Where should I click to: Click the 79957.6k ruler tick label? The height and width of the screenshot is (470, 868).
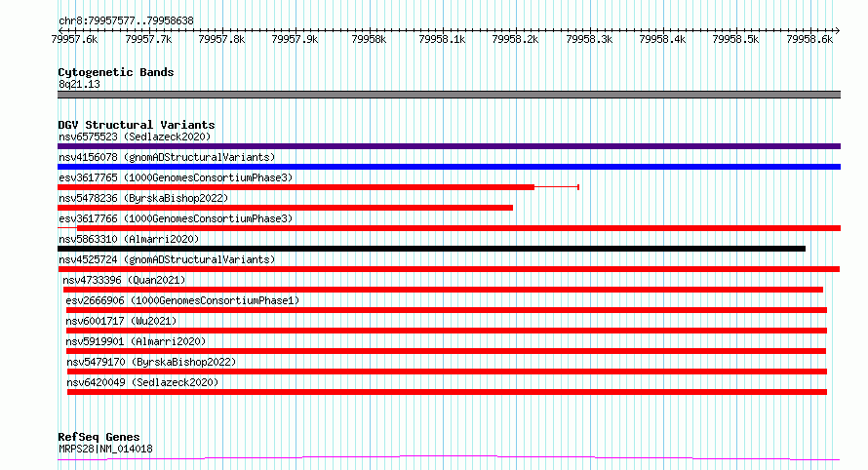74,39
